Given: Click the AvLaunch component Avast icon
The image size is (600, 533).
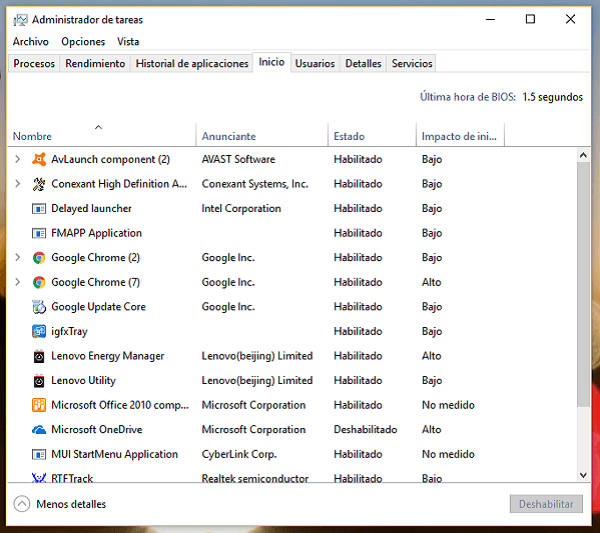Looking at the screenshot, I should coord(39,159).
